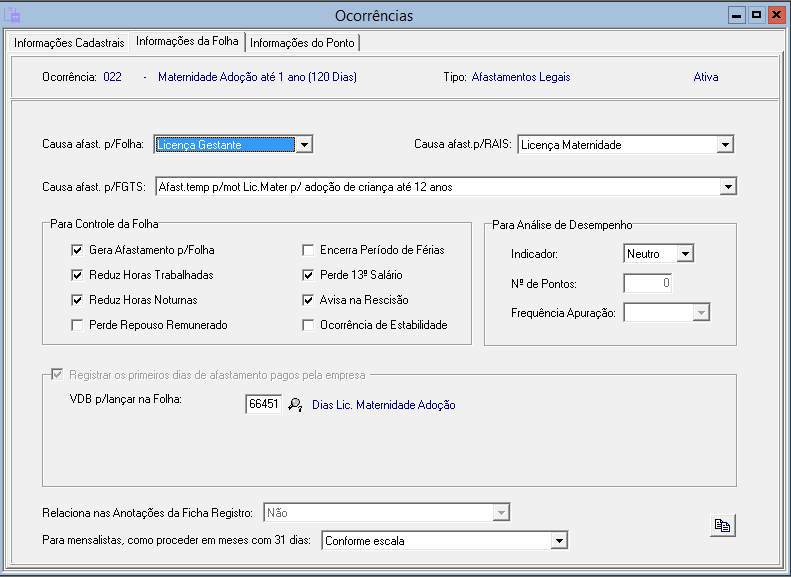The image size is (791, 577).
Task: Open Causa afast. p/Folha dropdown
Action: [304, 145]
